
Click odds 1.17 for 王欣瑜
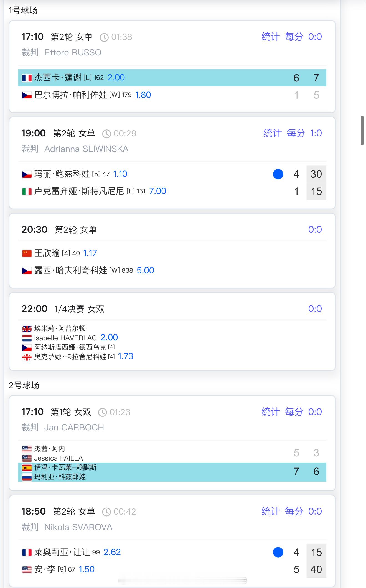click(90, 253)
